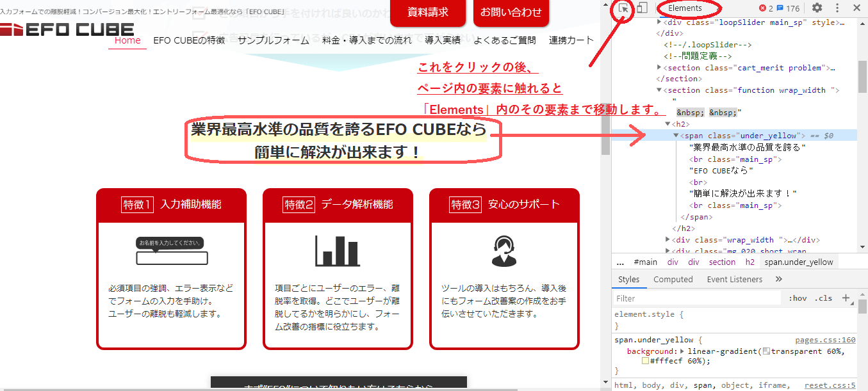The width and height of the screenshot is (868, 391).
Task: Select h2 in the breadcrumb
Action: tap(750, 262)
